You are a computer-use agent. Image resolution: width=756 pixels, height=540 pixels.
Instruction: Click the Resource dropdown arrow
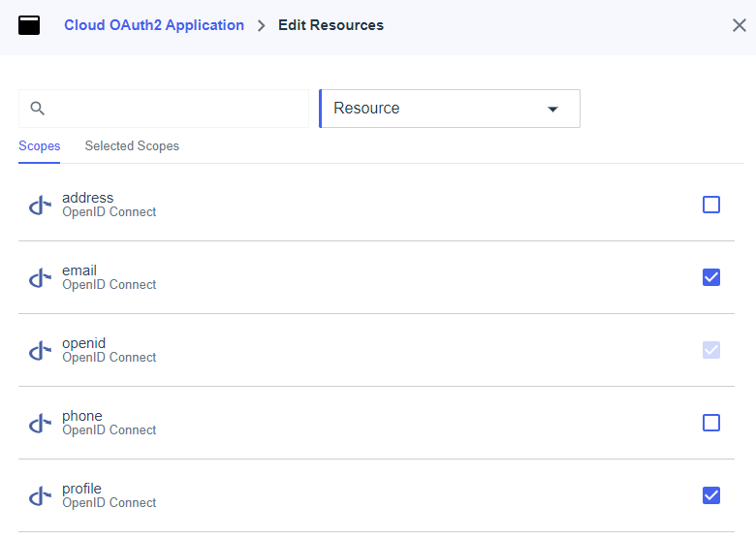tap(552, 110)
